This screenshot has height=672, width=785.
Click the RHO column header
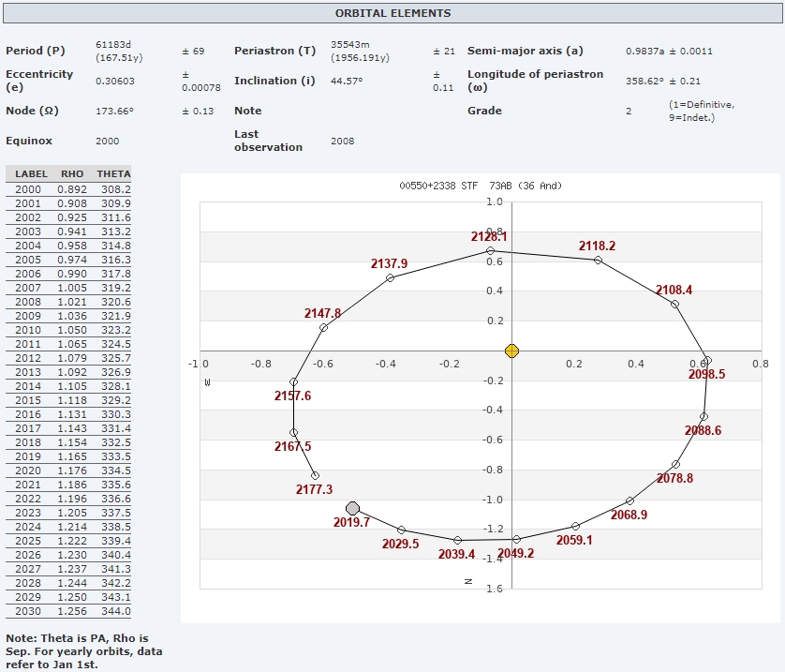72,174
